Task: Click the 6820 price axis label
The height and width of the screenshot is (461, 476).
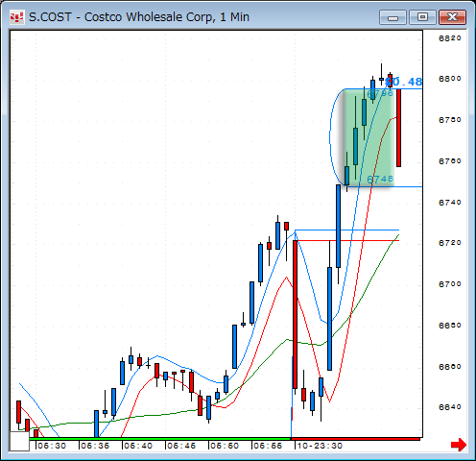Action: coord(450,38)
